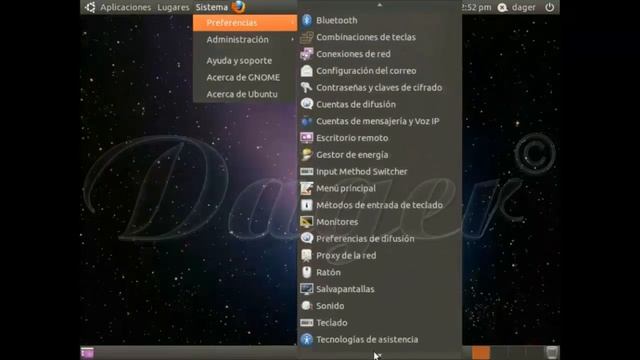Click the Ratón mouse icon
The width and height of the screenshot is (640, 360).
tap(307, 272)
